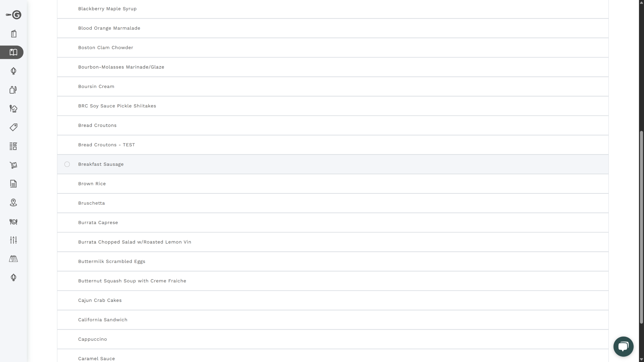Open the checklist inventory sidebar icon
Viewport: 644px width, 362px height.
pos(13,146)
